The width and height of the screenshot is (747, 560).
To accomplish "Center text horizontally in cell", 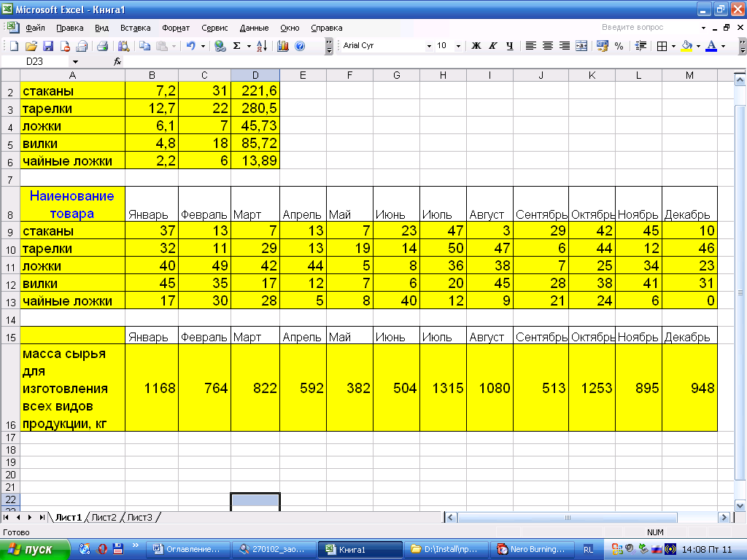I will click(548, 46).
